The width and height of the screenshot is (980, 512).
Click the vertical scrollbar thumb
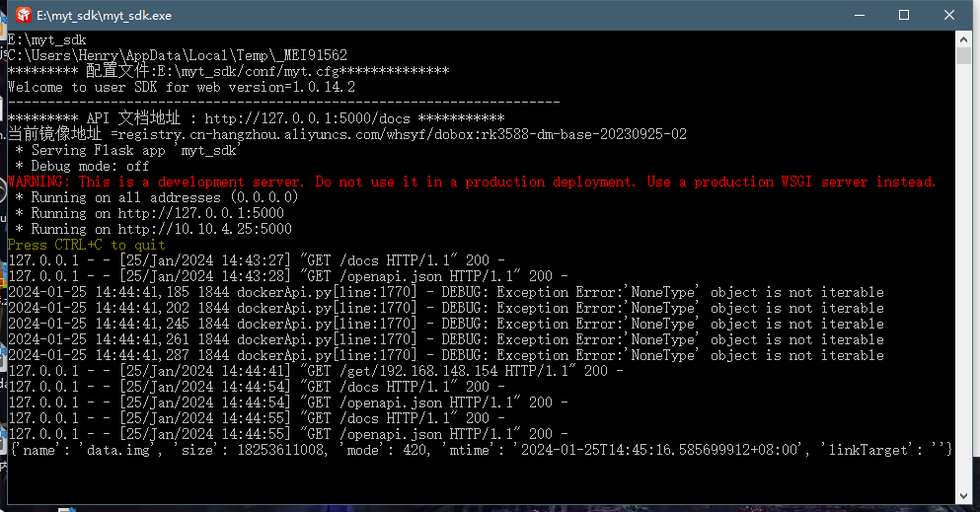[x=963, y=57]
